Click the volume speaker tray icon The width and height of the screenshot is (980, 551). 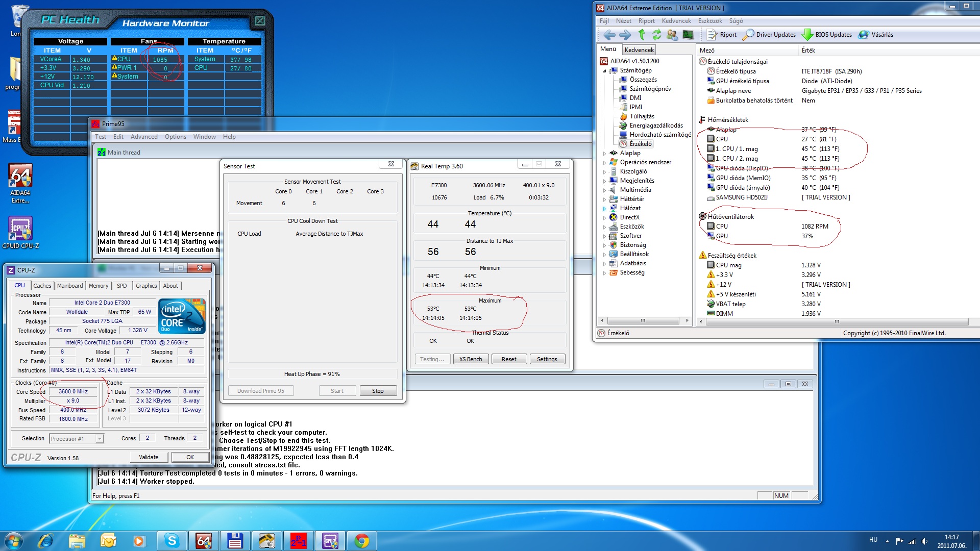point(924,541)
